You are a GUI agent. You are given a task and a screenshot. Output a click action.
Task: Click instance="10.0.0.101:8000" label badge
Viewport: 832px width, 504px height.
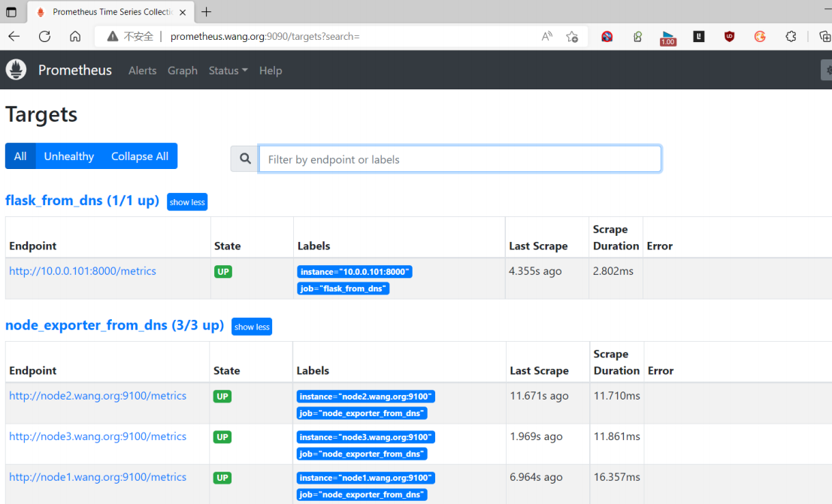(x=355, y=272)
